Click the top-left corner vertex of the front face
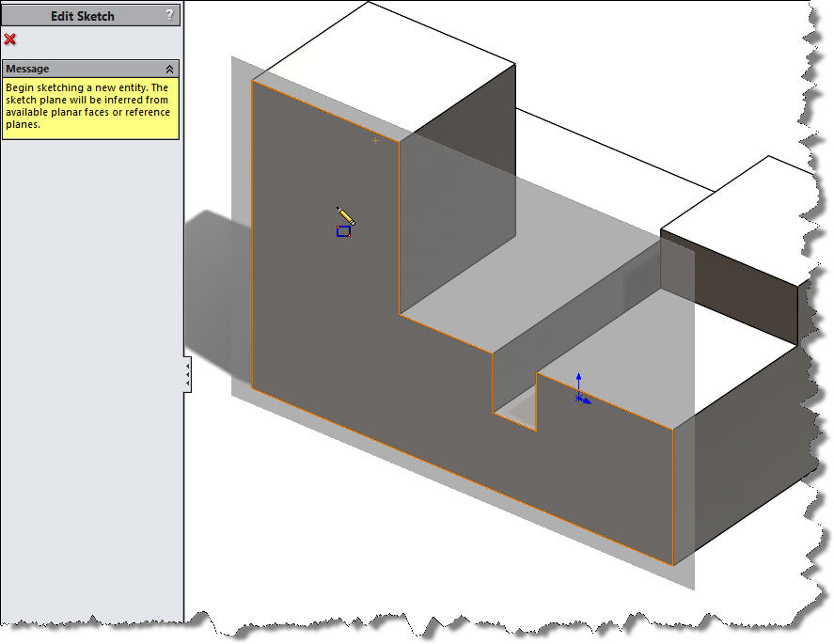834x644 pixels. (x=253, y=81)
